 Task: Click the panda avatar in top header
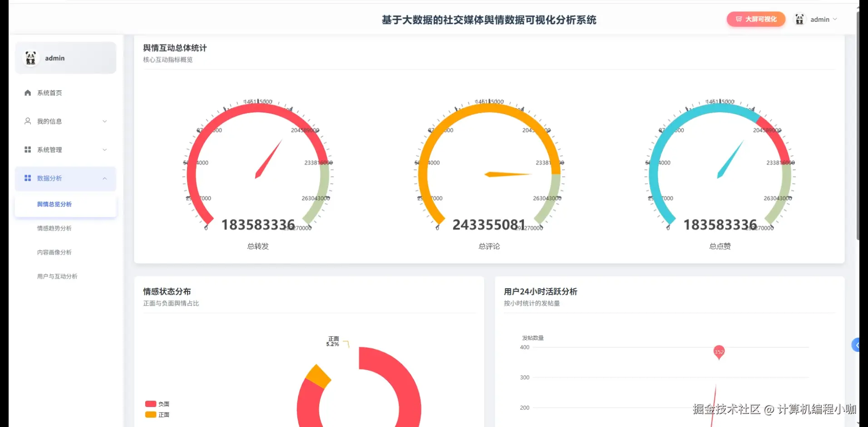(799, 19)
